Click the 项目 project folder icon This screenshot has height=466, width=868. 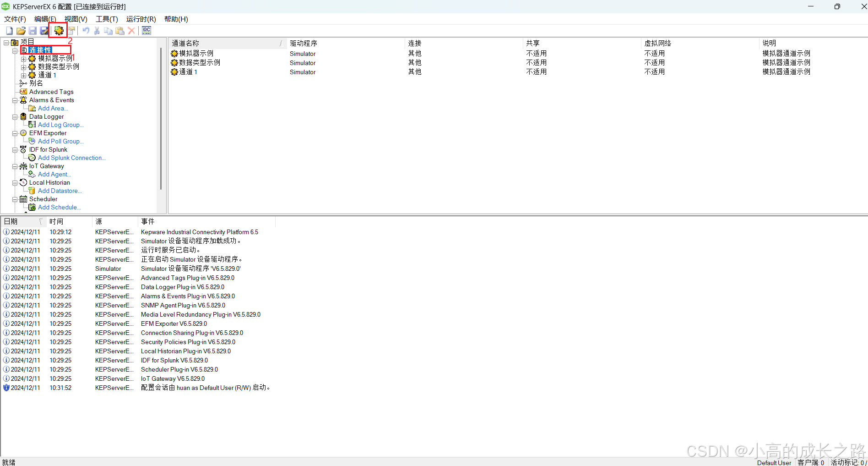(15, 42)
